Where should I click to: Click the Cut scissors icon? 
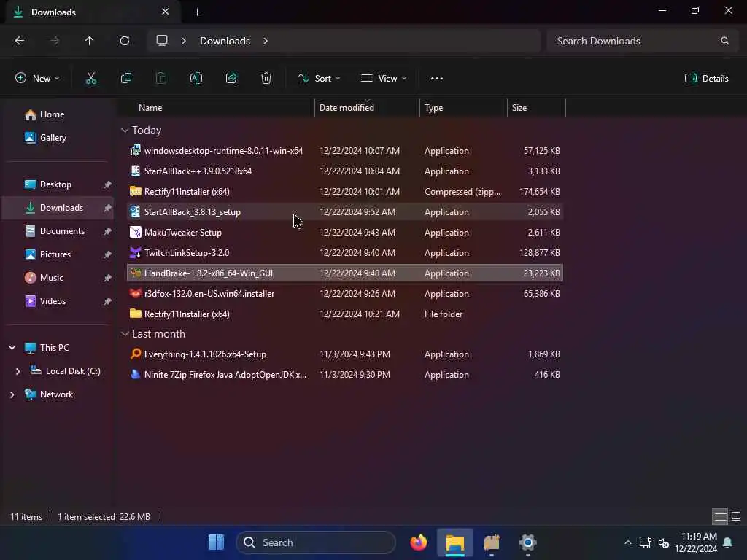pos(91,79)
